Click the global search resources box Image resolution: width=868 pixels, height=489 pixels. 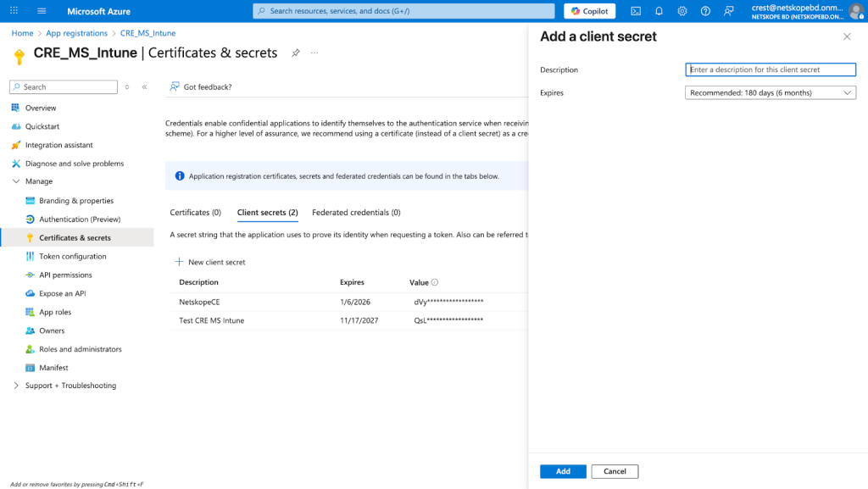[x=403, y=11]
